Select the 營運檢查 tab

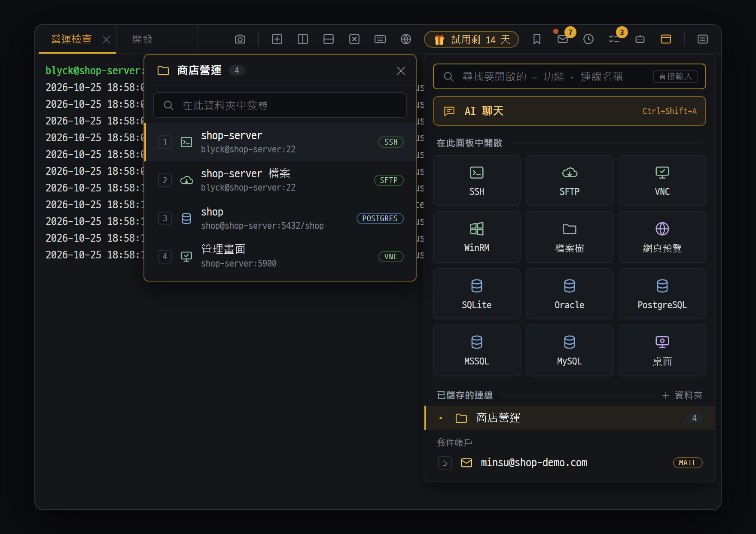point(71,39)
